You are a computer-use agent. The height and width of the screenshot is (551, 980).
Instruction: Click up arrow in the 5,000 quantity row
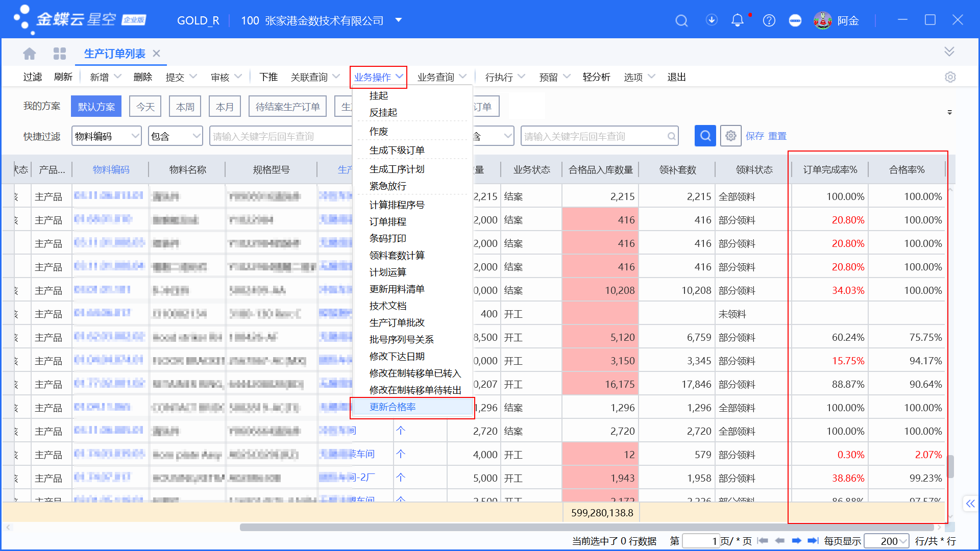401,478
